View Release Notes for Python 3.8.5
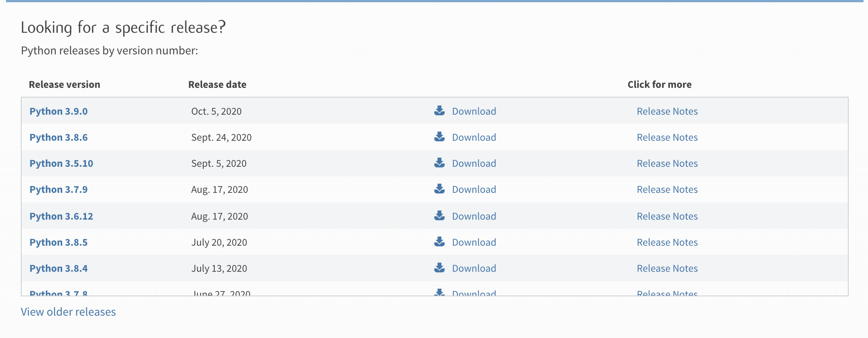This screenshot has height=338, width=868. tap(667, 242)
